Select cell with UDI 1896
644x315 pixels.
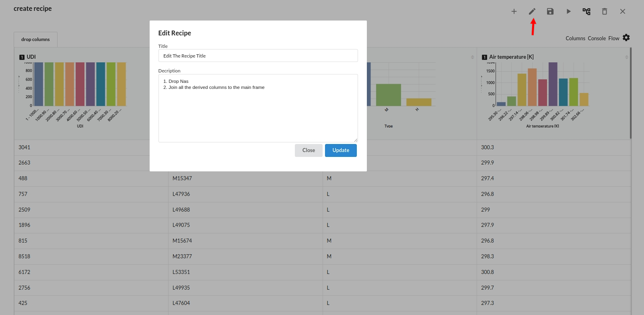(91, 225)
